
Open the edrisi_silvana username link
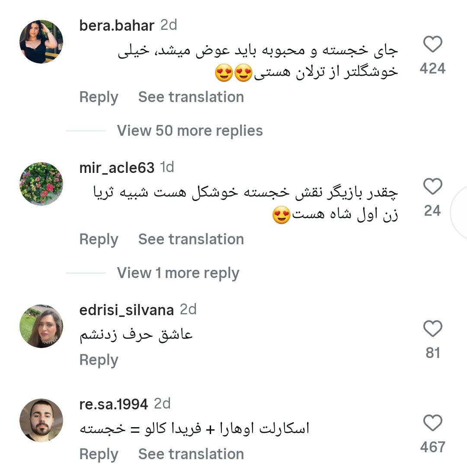pos(127,310)
